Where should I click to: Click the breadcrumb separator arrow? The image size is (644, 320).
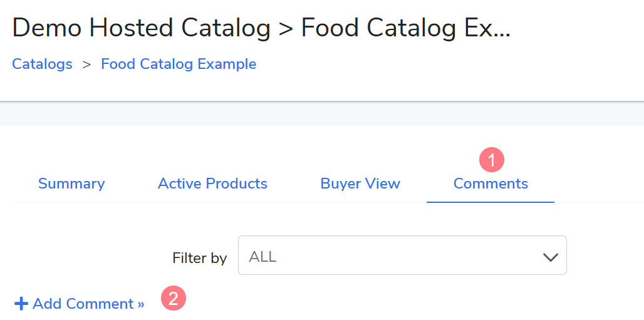point(87,64)
